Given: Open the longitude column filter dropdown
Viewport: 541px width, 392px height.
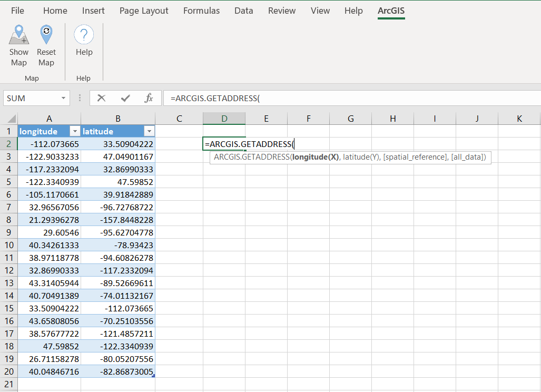Looking at the screenshot, I should [x=75, y=131].
